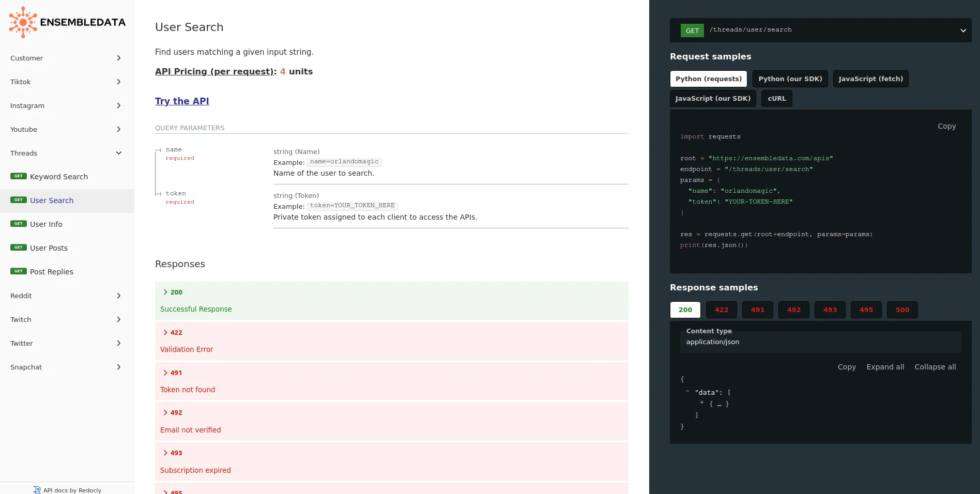The image size is (980, 494).
Task: Switch to JavaScript (our SDK) tab
Action: (x=713, y=98)
